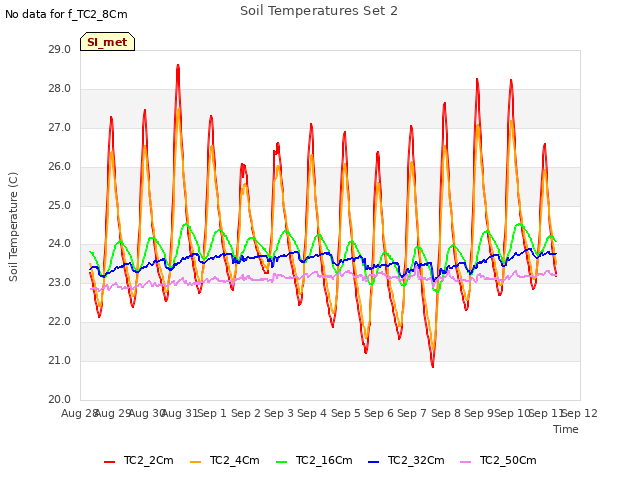This screenshot has height=480, width=640.
Task: Click the green TC2_16Cm legend swatch
Action: click(282, 462)
